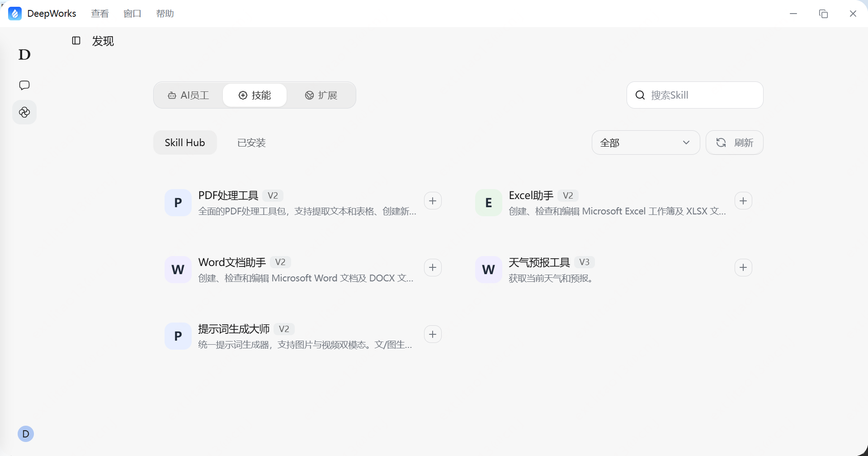Click the P avatar of PDF处理工具
The width and height of the screenshot is (868, 456).
(178, 203)
